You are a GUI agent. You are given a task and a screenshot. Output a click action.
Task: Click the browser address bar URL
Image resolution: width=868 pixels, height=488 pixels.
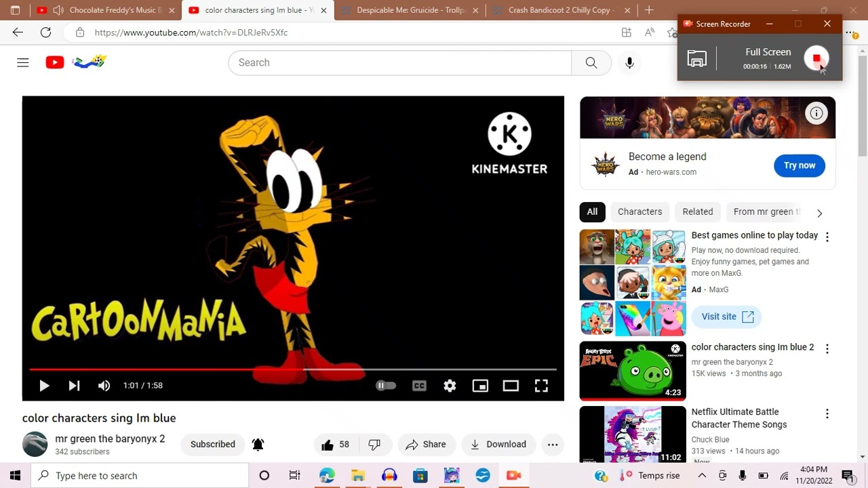point(191,33)
